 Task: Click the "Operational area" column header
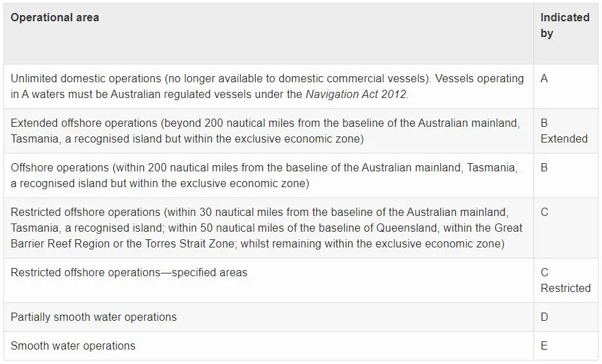click(x=55, y=18)
